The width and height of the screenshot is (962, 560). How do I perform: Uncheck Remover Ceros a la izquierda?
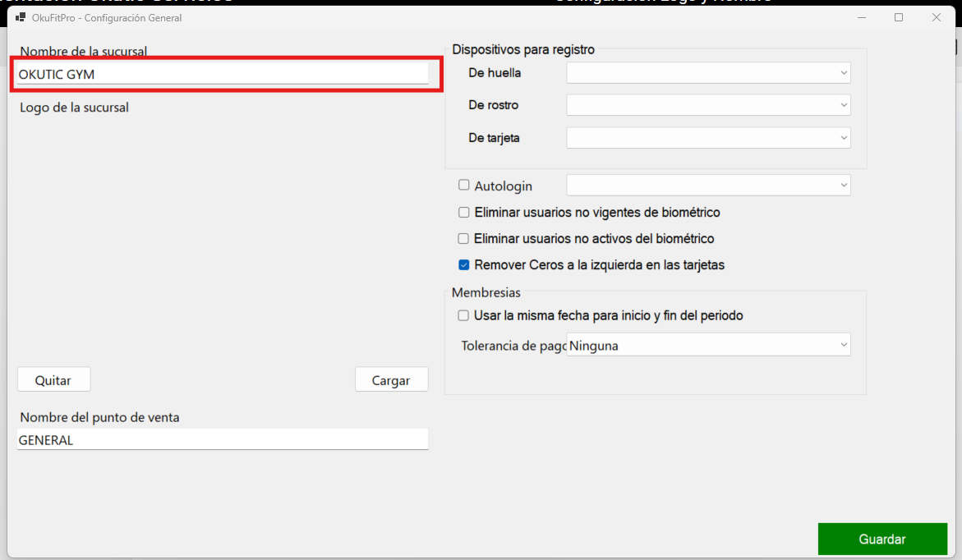click(464, 265)
